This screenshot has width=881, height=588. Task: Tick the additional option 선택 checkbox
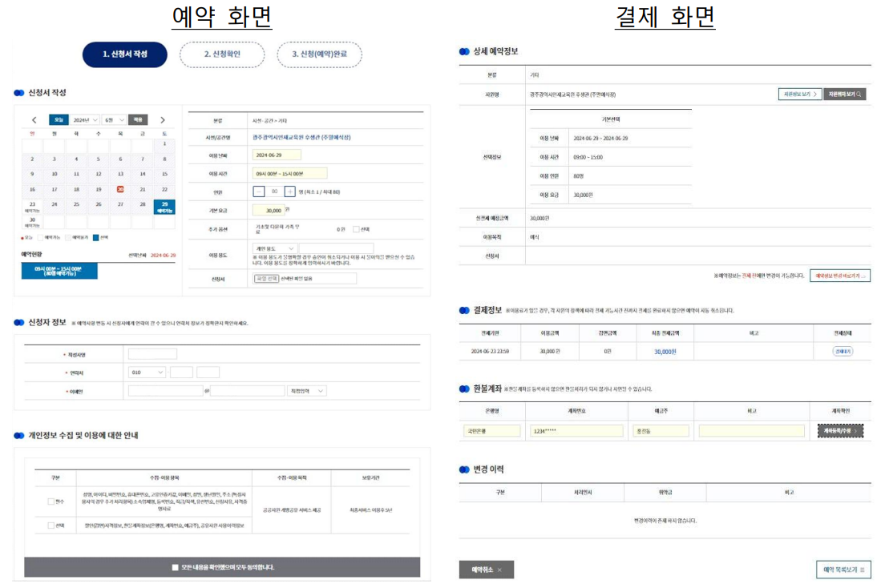point(356,229)
